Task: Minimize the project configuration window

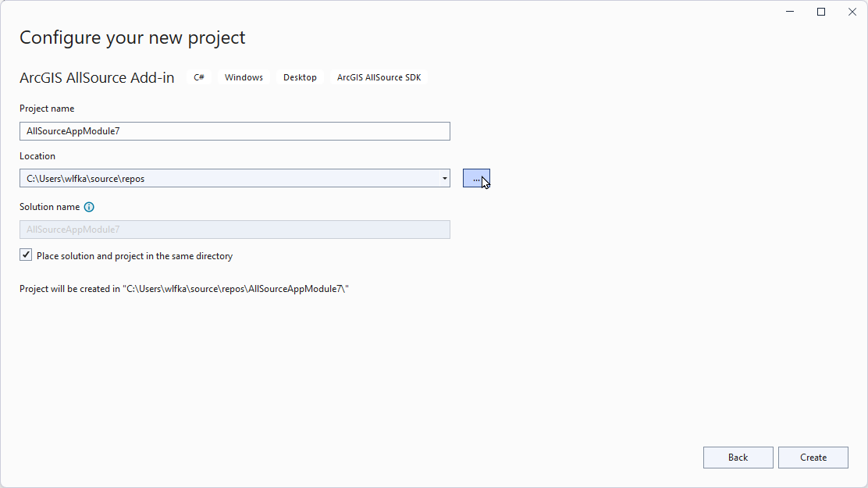Action: coord(789,12)
